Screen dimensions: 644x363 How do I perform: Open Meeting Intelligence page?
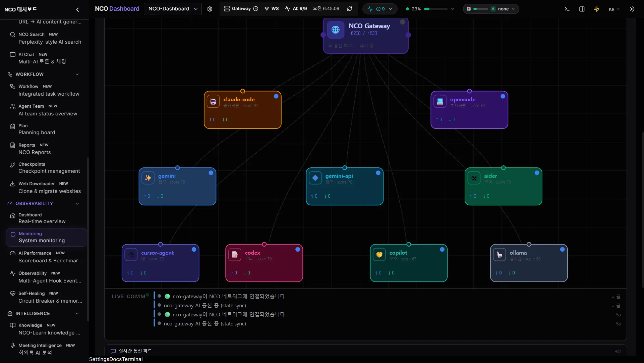[x=46, y=349]
